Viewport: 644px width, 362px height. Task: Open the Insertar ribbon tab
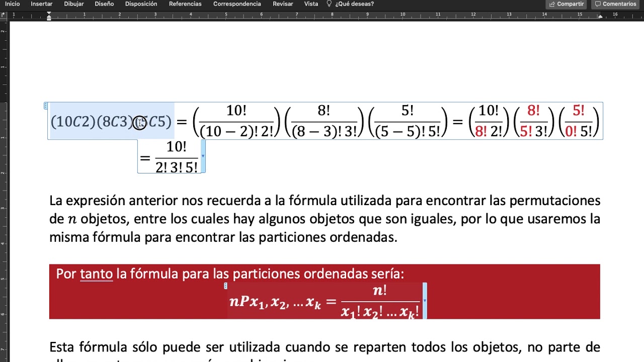click(x=41, y=4)
